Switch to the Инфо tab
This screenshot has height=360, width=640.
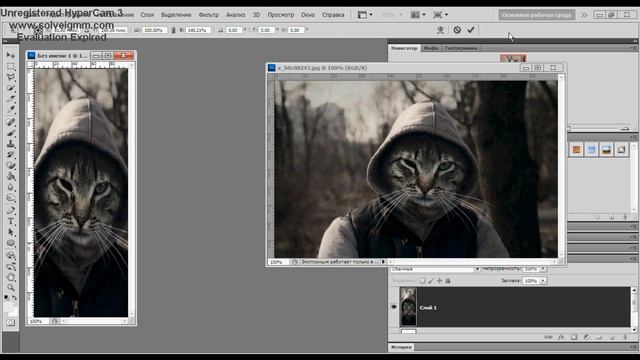[431, 48]
